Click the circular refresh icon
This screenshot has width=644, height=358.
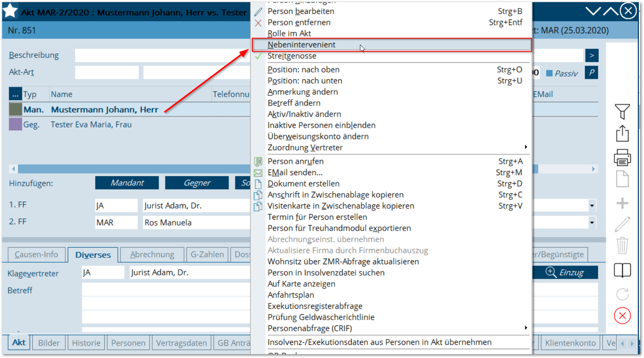(x=622, y=294)
